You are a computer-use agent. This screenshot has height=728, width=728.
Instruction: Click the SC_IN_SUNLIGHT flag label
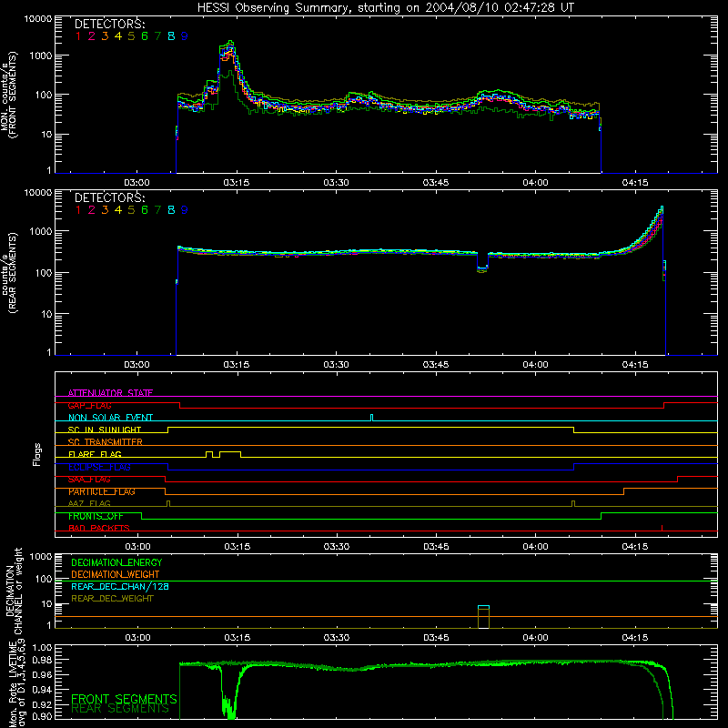[105, 430]
